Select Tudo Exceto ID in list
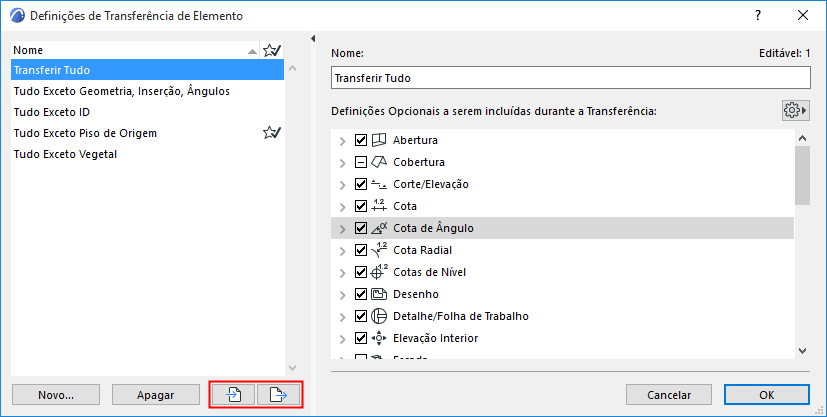The image size is (827, 417). click(x=52, y=112)
